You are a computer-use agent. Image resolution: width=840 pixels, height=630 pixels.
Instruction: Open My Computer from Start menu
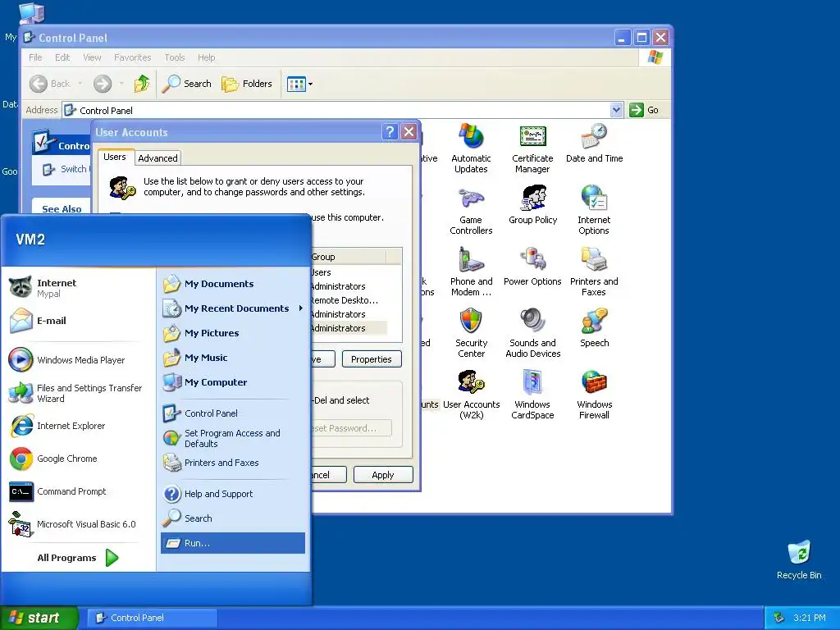(x=233, y=382)
